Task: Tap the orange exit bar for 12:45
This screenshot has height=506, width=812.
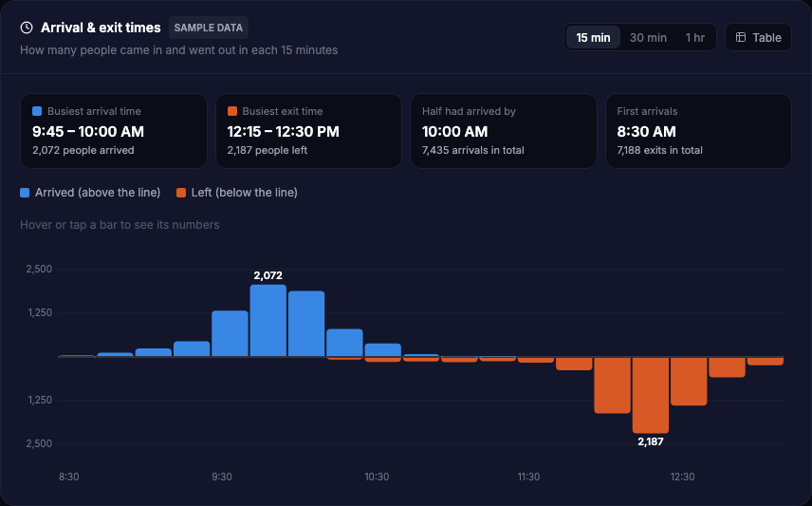Action: [x=727, y=367]
